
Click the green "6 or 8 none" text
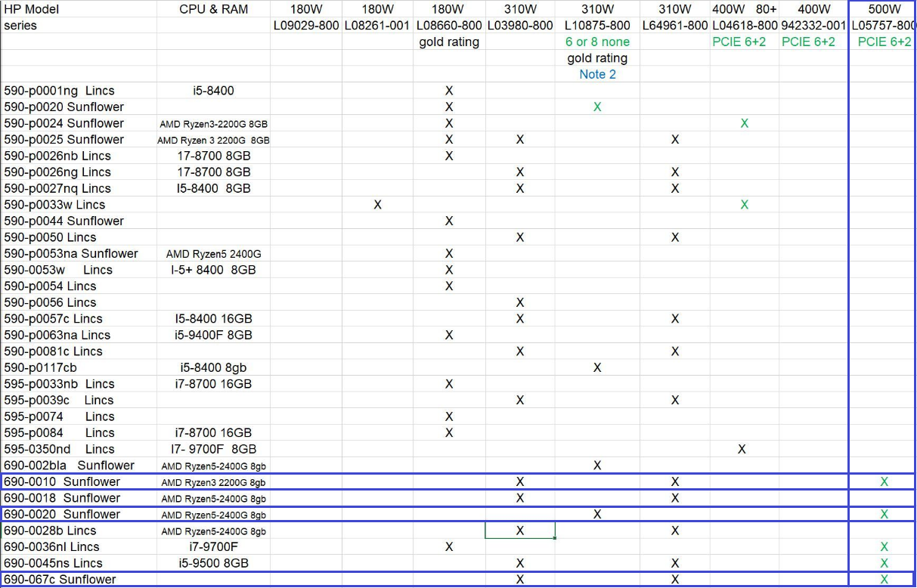[596, 42]
